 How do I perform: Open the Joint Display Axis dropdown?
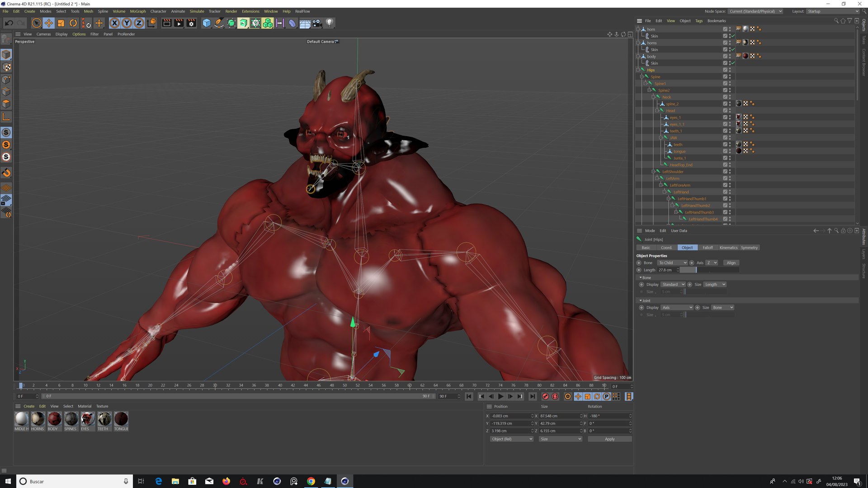click(x=677, y=308)
